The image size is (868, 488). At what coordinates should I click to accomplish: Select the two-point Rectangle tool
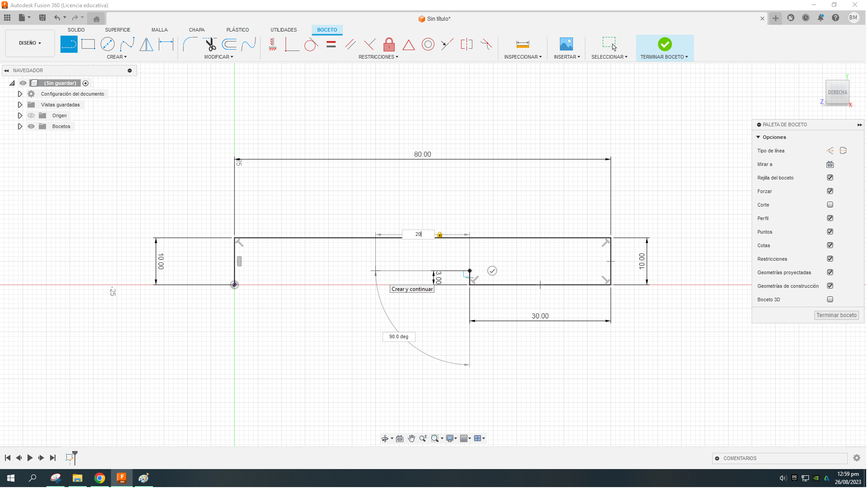[88, 44]
